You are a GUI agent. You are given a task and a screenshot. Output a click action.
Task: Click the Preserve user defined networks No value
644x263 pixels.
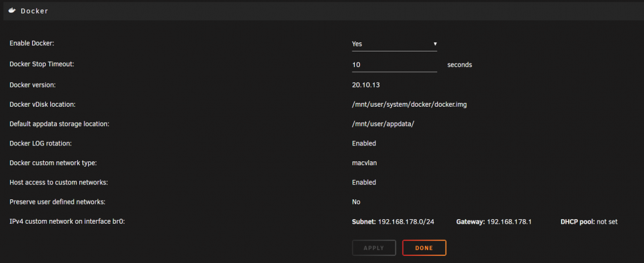tap(356, 202)
